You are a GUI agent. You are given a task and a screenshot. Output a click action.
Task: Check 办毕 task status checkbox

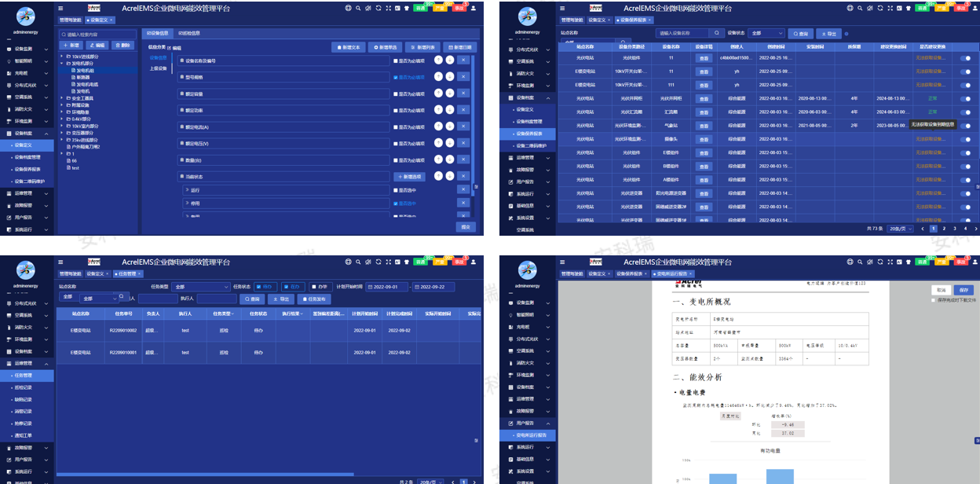pyautogui.click(x=314, y=287)
